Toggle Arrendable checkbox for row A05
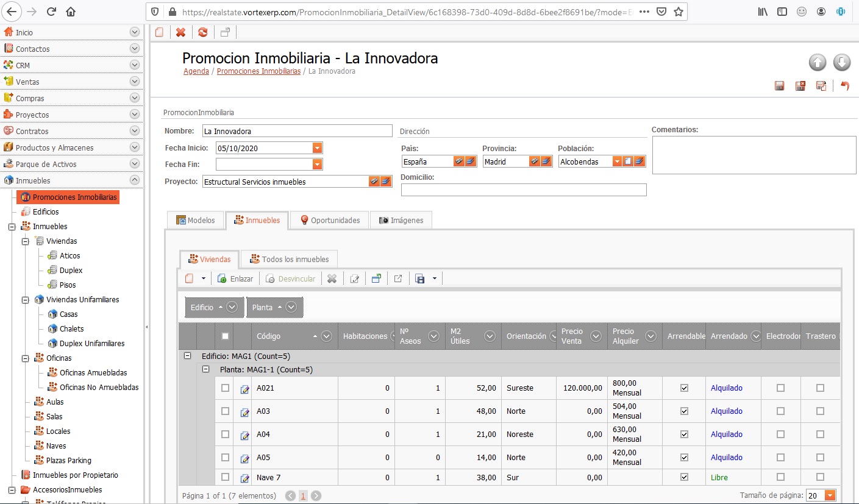Screen dimensions: 859x504 tap(684, 457)
